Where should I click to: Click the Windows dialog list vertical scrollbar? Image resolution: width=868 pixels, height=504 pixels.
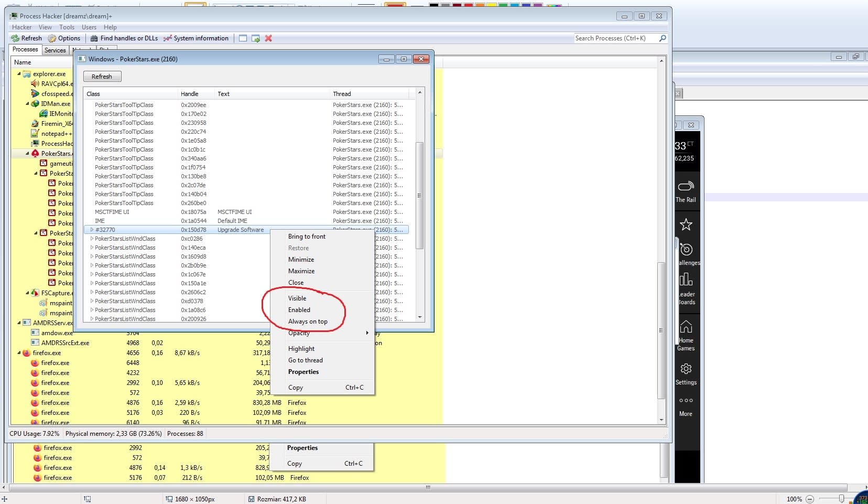[419, 195]
